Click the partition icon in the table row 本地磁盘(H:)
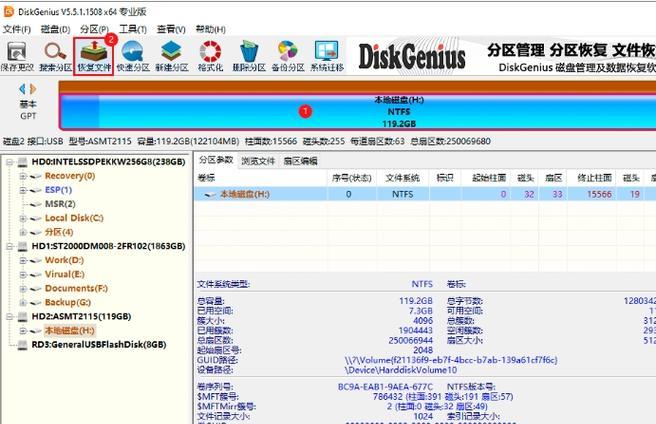 210,194
